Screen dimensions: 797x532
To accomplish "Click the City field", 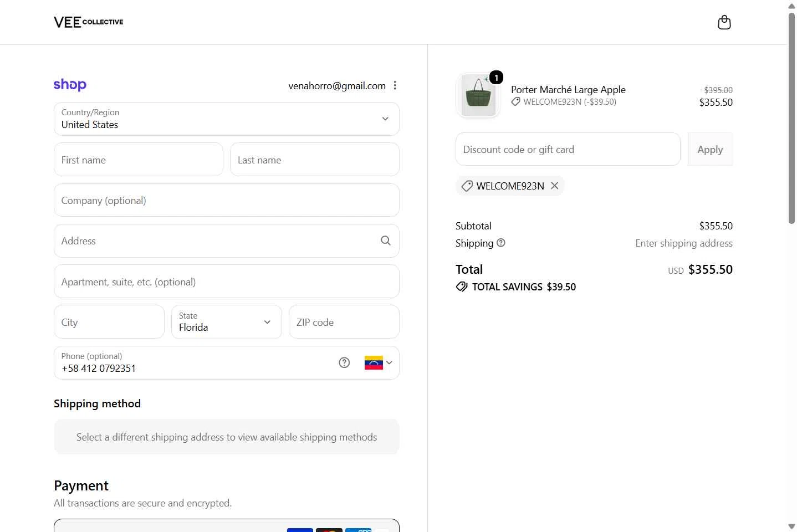I will coord(109,322).
